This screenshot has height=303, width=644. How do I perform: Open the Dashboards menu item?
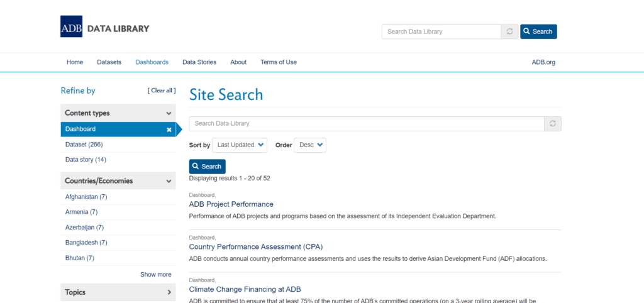(152, 62)
